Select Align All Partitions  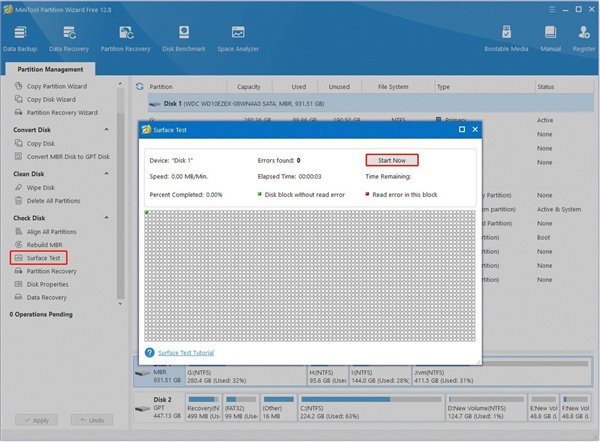[x=46, y=232]
